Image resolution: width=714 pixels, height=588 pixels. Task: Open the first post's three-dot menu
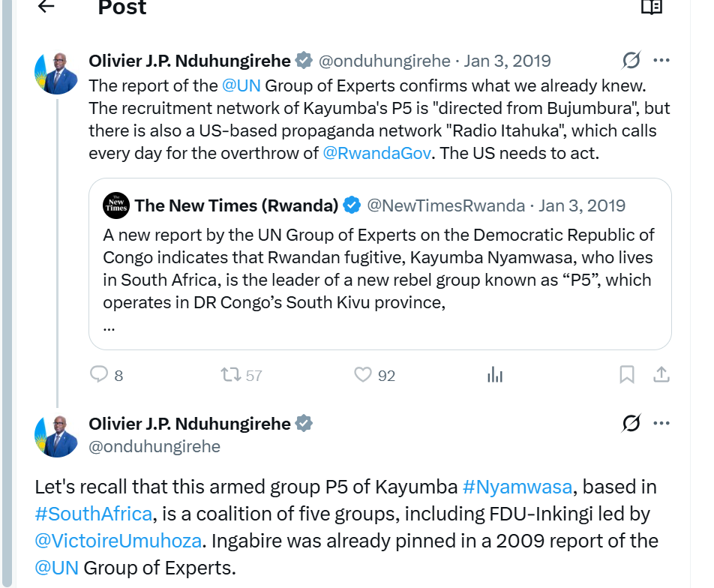[661, 60]
